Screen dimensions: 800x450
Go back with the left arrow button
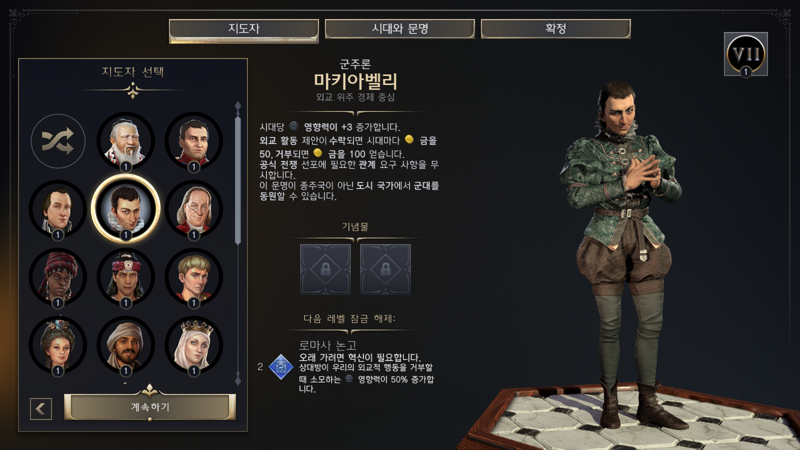(41, 409)
